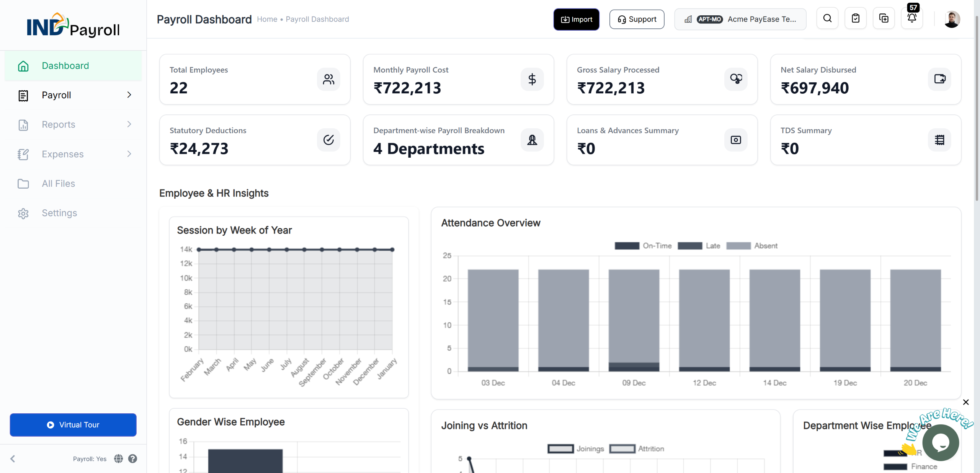The width and height of the screenshot is (980, 473).
Task: Toggle the Absent legend in Attendance chart
Action: click(752, 246)
